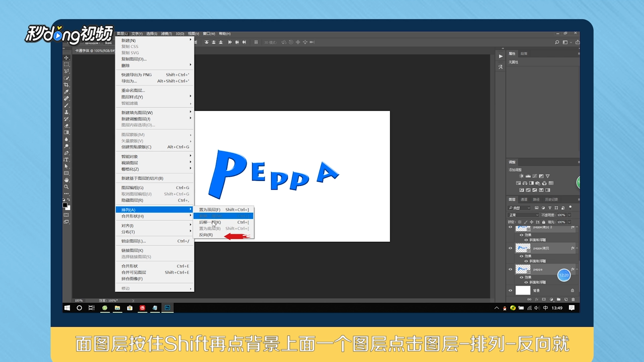Expand the 新建(N) submenu
Screen dimensions: 644x362
pos(154,40)
